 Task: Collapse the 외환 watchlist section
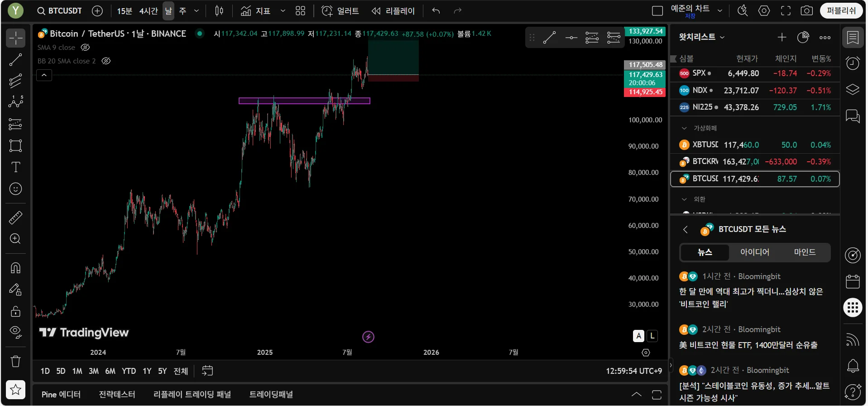click(x=684, y=199)
